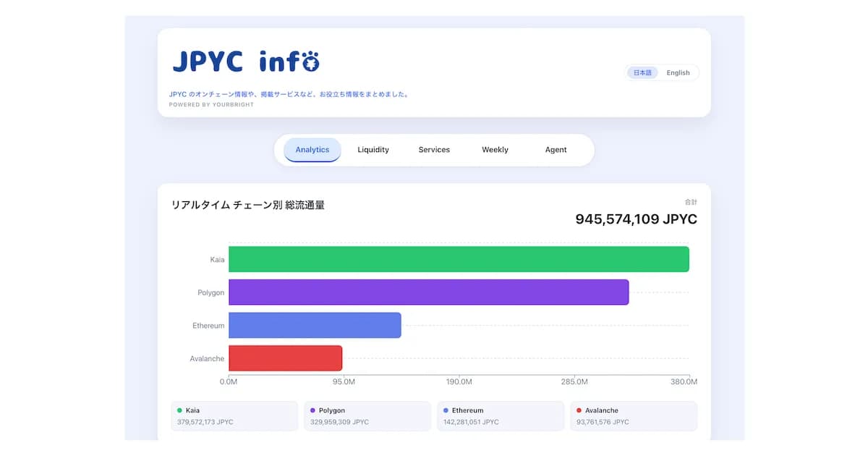868x456 pixels.
Task: Click the red Avalanche bar
Action: click(x=285, y=358)
